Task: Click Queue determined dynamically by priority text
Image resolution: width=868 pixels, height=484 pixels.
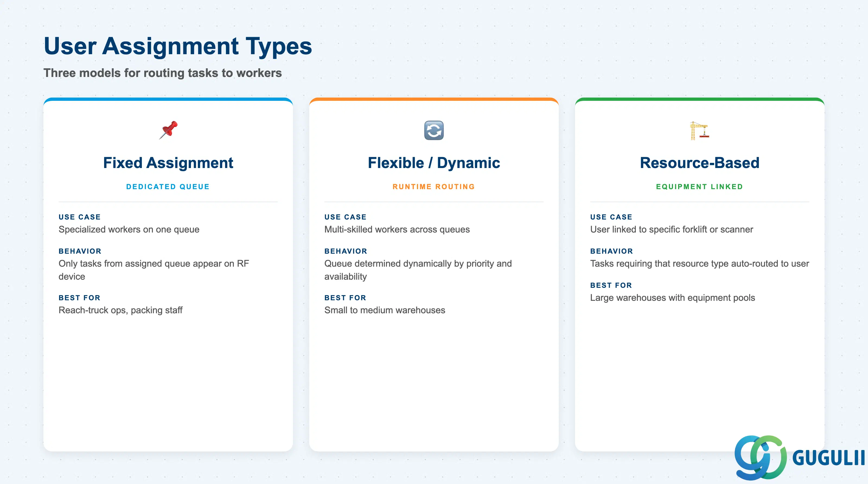Action: [418, 270]
